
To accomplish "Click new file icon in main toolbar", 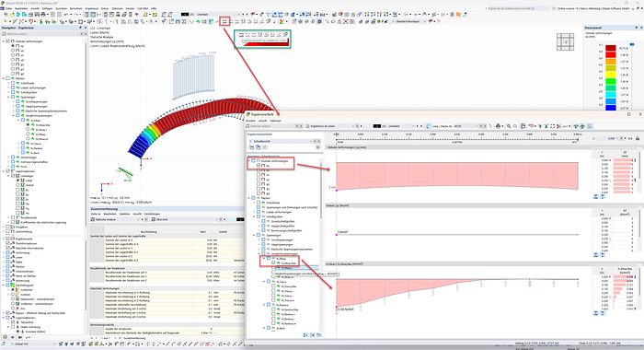I will [6, 15].
